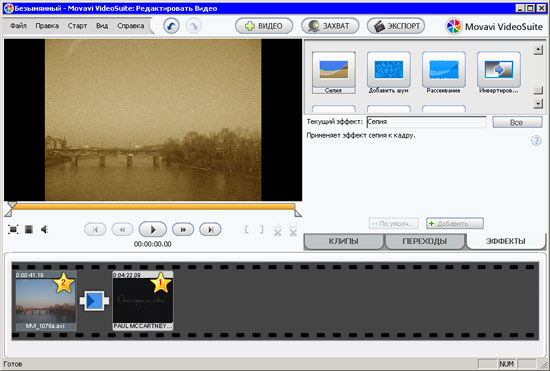Select the Добавить шум effect
This screenshot has height=371, width=550.
click(389, 73)
